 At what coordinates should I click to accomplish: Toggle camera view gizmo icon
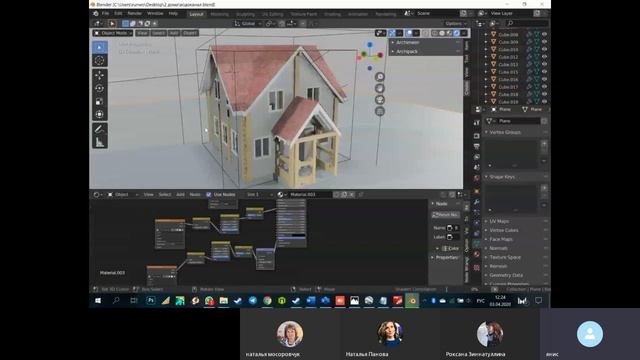click(380, 100)
